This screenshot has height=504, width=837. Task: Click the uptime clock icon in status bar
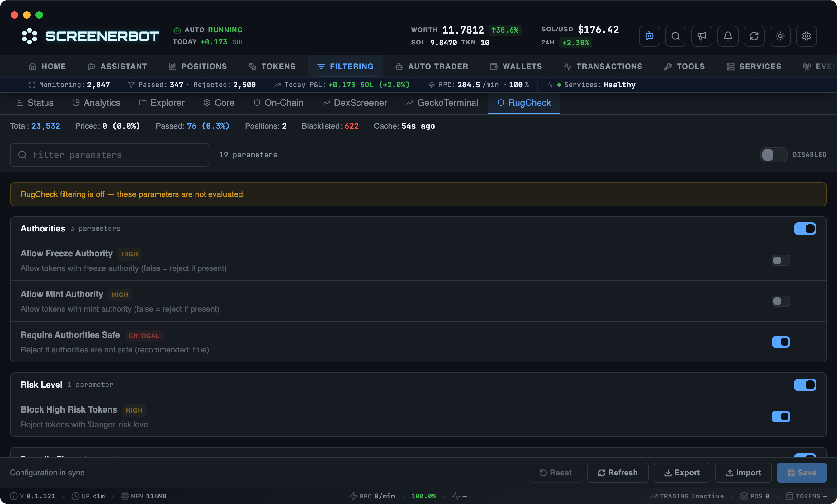pyautogui.click(x=75, y=496)
